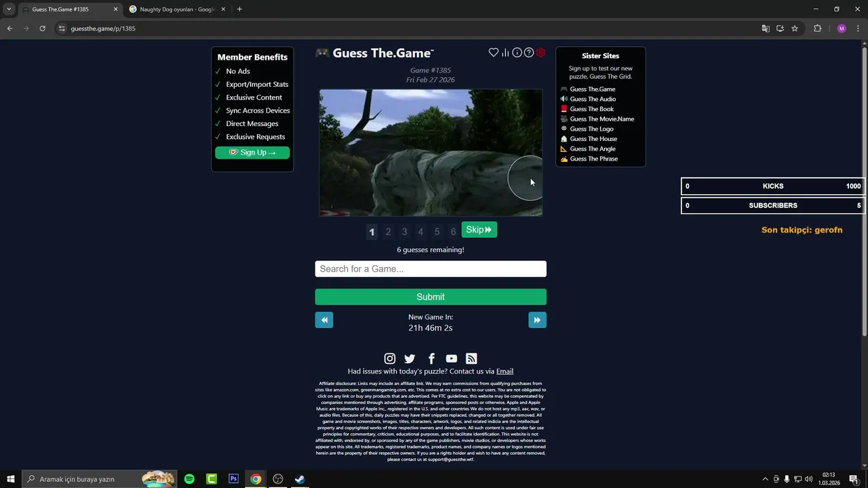The height and width of the screenshot is (488, 868).
Task: View site information icon in address bar
Action: coord(62,28)
